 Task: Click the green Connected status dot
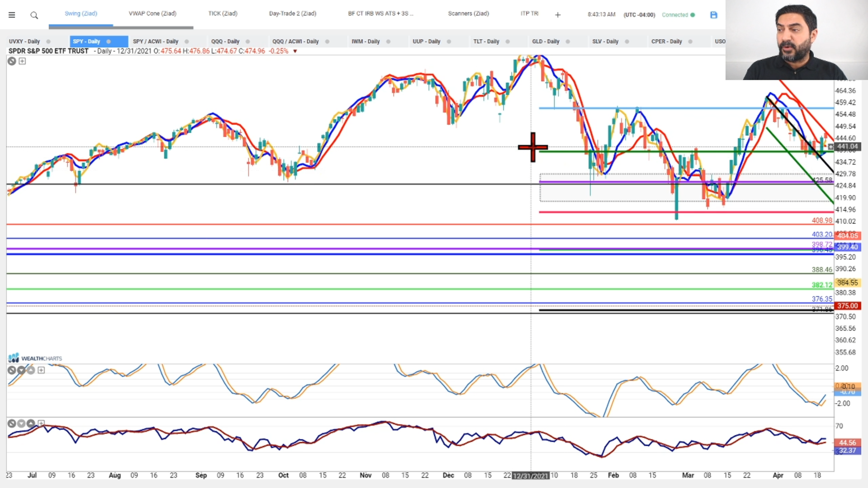693,15
